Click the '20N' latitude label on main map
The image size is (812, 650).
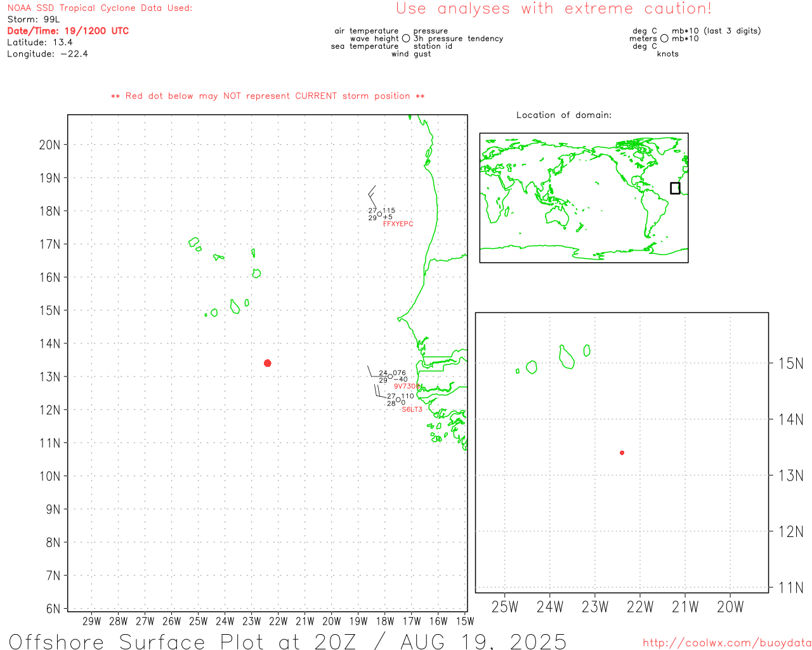pos(49,145)
